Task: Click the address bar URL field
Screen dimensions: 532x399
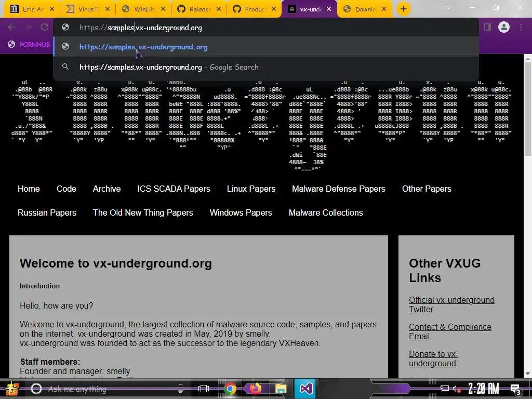Action: [x=265, y=28]
